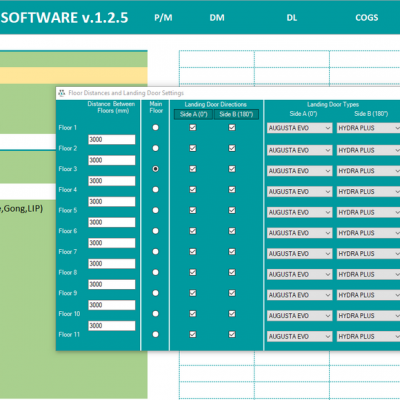Screen dimensions: 400x400
Task: Click distance field between Floor 4 and 5
Action: pos(112,202)
